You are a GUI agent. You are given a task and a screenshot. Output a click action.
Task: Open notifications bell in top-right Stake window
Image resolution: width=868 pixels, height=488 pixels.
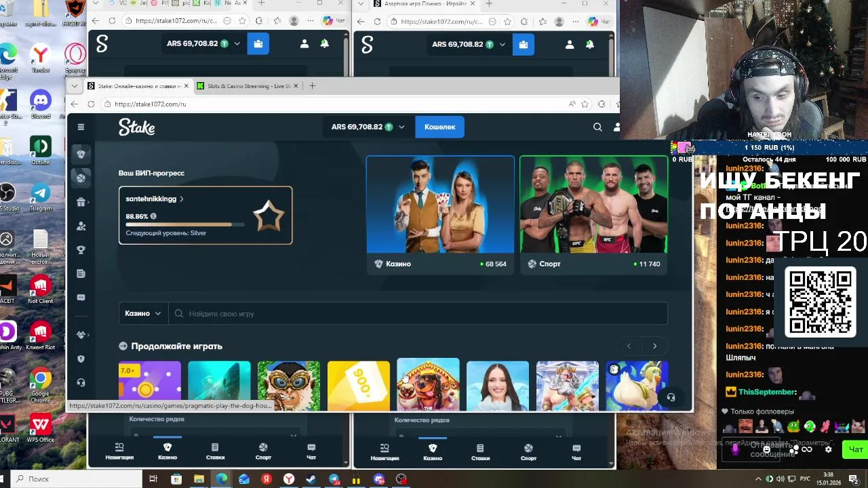click(x=589, y=45)
